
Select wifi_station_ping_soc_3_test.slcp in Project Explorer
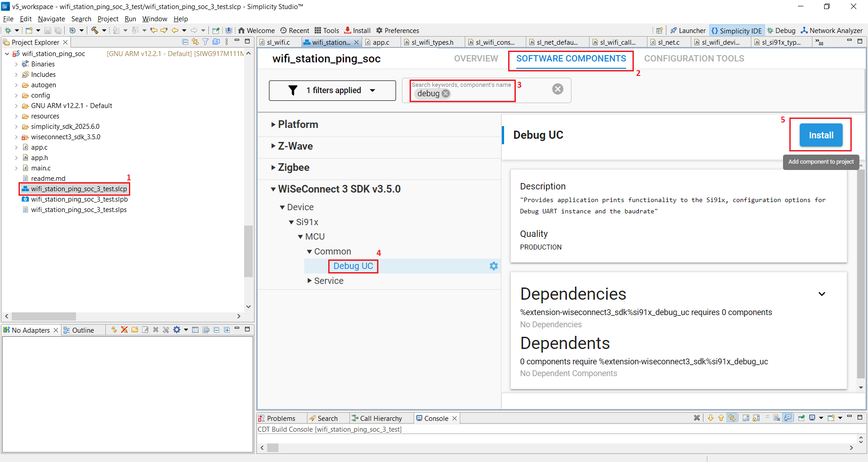click(79, 189)
